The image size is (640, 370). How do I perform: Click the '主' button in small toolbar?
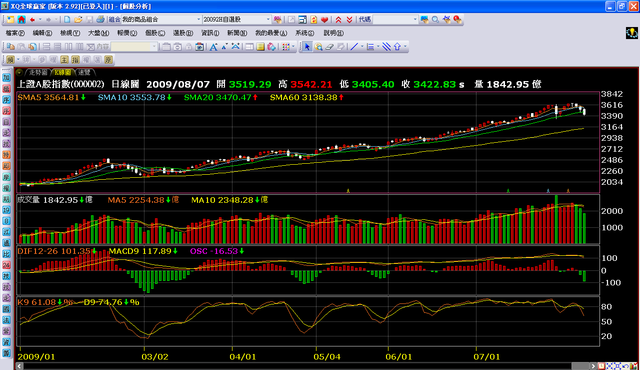(64, 60)
